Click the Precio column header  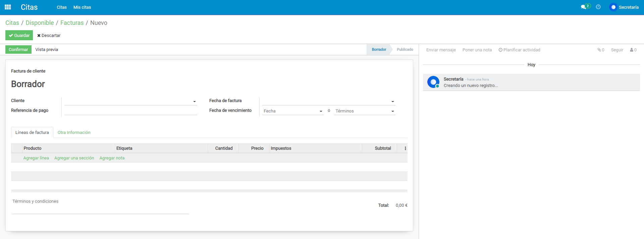254,148
